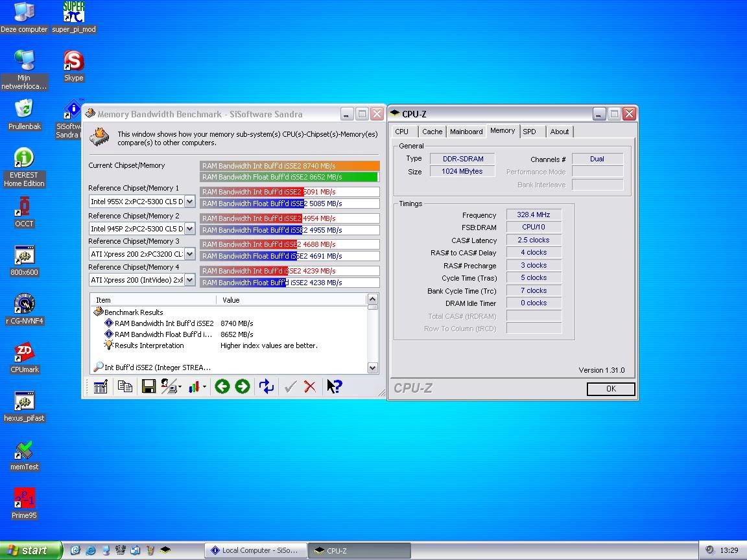The image size is (747, 560).
Task: Click the Item column header in results list
Action: pos(154,300)
